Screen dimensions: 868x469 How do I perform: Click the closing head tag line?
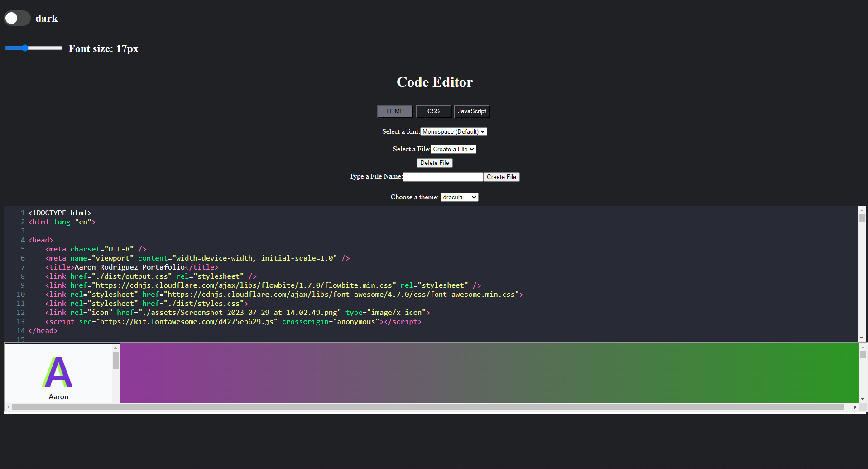click(x=43, y=331)
